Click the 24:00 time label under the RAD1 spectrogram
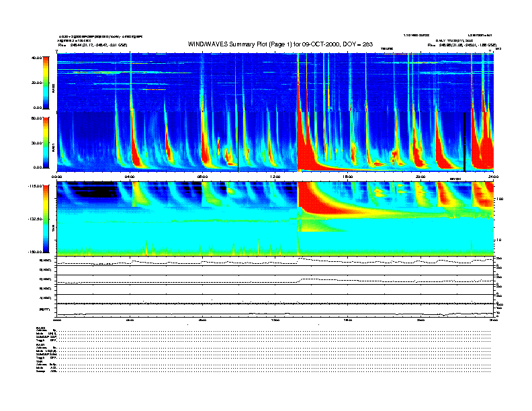 pos(493,177)
